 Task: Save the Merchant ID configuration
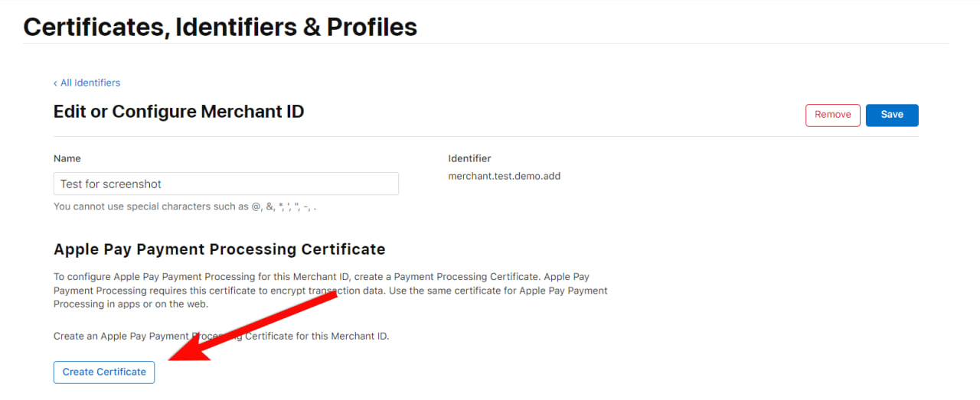(892, 115)
